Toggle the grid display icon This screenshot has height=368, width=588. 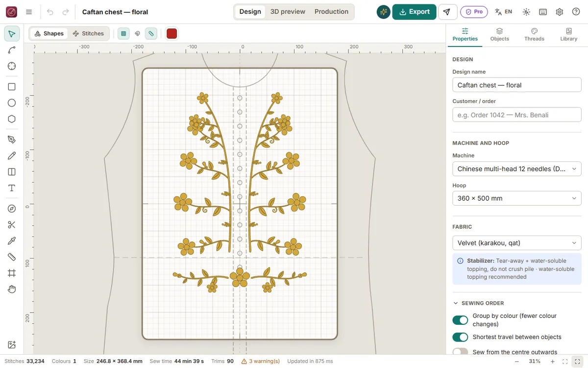click(x=123, y=33)
